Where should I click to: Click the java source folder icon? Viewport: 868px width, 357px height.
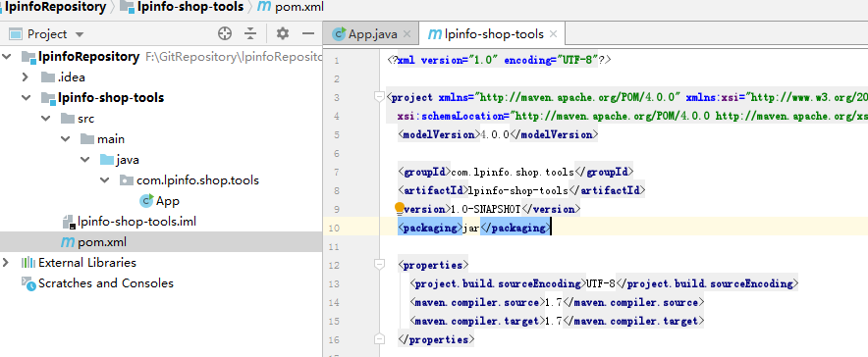coord(107,160)
